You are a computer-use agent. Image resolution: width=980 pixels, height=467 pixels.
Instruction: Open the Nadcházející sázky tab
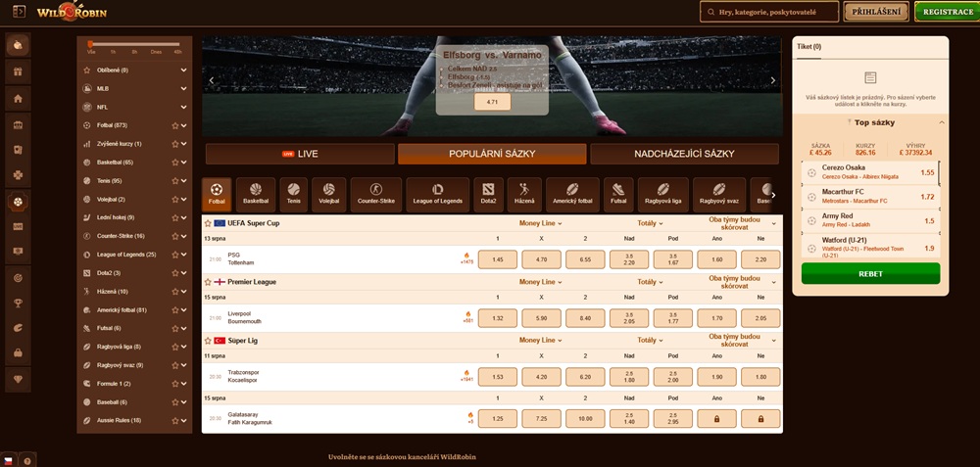tap(686, 154)
